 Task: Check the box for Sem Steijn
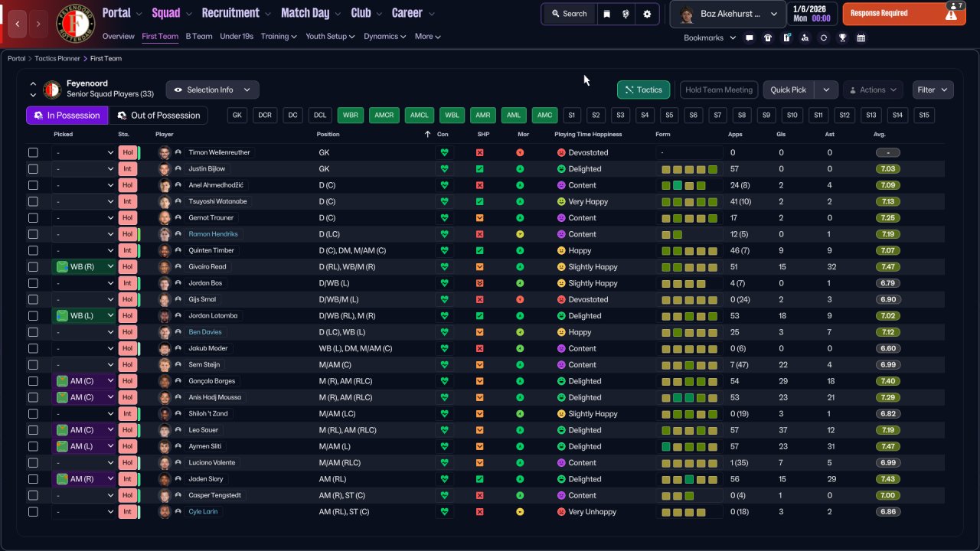[x=33, y=365]
